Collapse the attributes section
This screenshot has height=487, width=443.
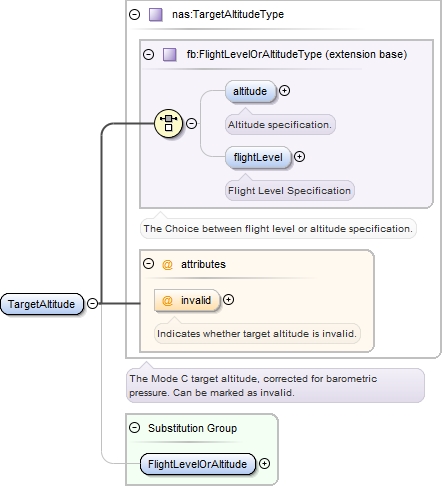[x=148, y=264]
